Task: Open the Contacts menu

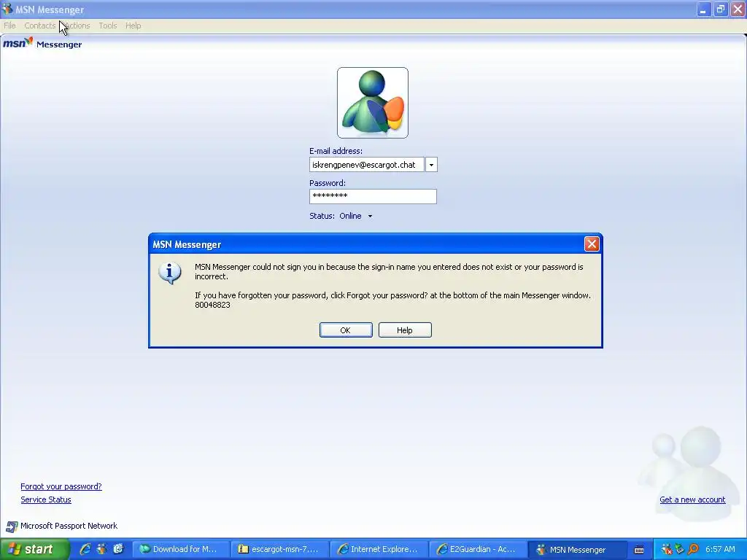Action: [39, 26]
